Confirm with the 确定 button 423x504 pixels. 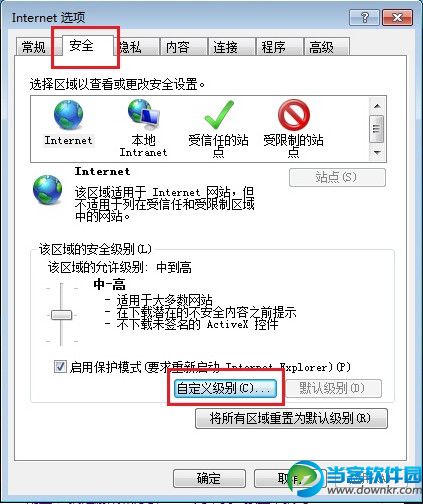pyautogui.click(x=209, y=478)
